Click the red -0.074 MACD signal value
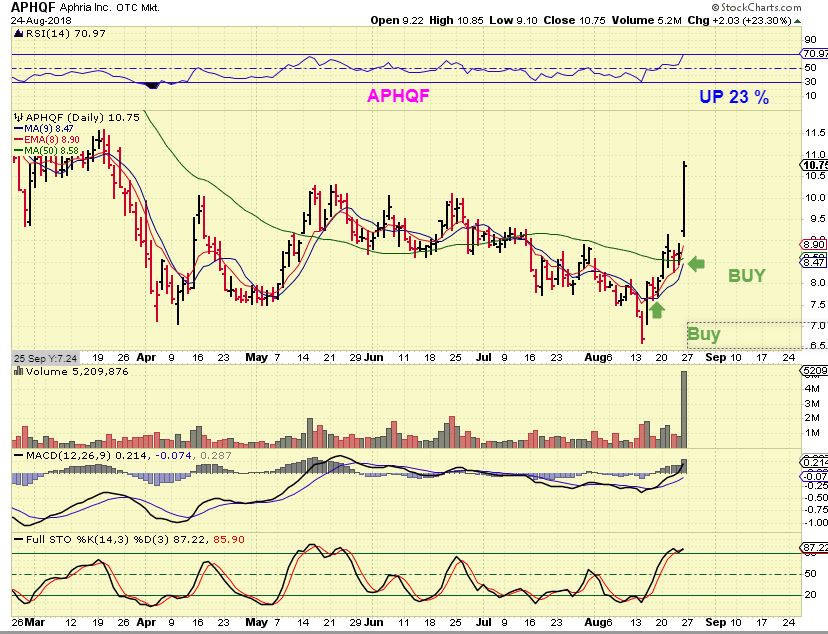 click(x=173, y=455)
